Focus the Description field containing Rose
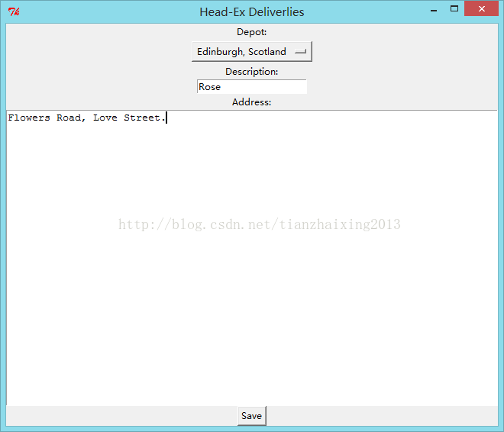The width and height of the screenshot is (504, 432). coord(251,87)
